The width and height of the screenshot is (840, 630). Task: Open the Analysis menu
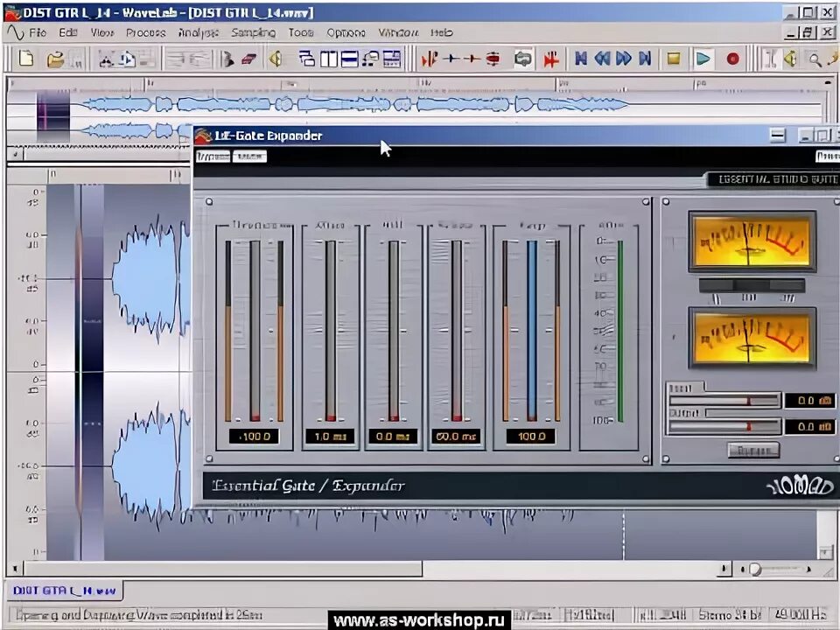199,32
